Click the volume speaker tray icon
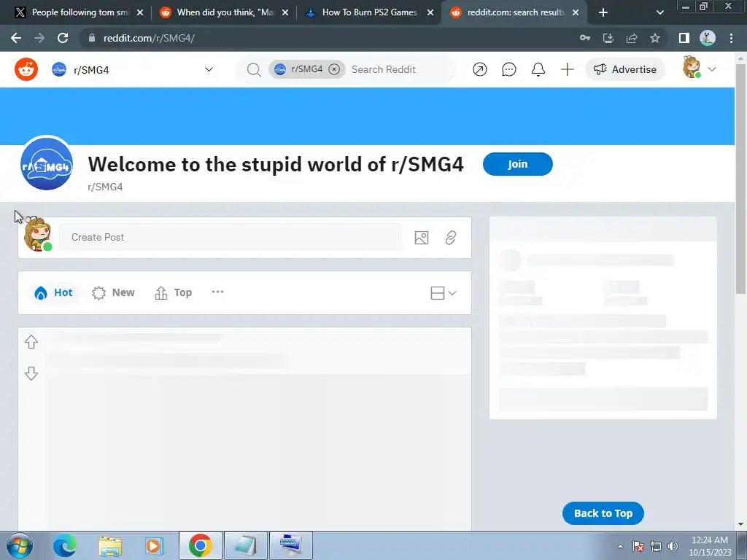747x560 pixels. click(x=673, y=546)
